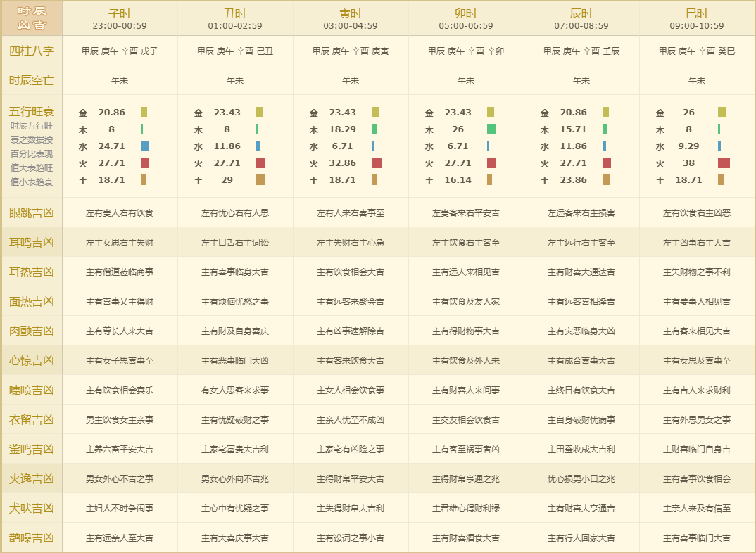Select the 寅时 03:00-04:59 column header
The image size is (756, 553).
pyautogui.click(x=351, y=19)
